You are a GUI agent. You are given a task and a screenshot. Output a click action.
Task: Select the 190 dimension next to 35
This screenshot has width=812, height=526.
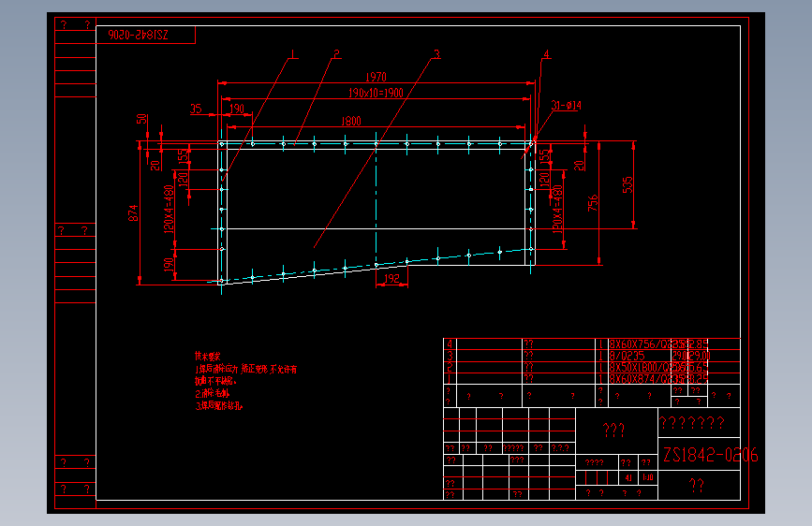coord(237,109)
